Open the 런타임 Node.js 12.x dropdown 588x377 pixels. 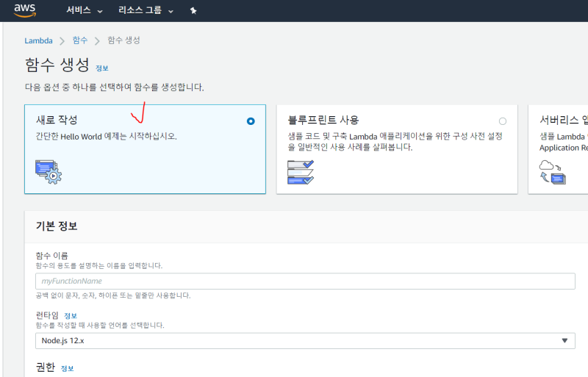tap(305, 341)
